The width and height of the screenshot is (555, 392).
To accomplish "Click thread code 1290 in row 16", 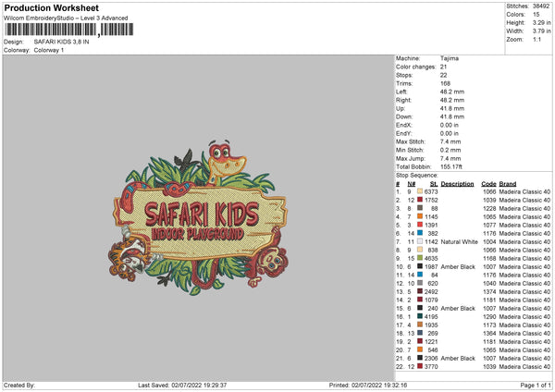I will click(489, 316).
